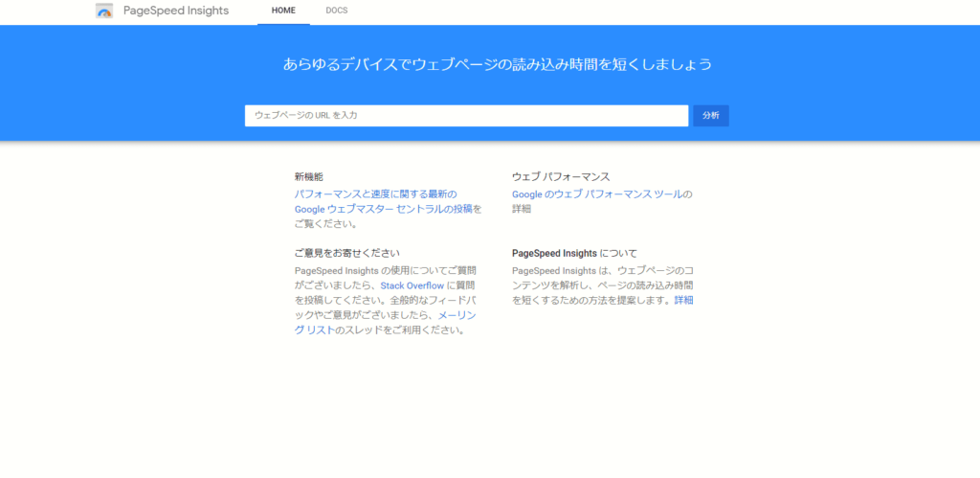Open the パフォーマンスと速度に関する最新の Google ウェブマスター セントラルの投稿 link
This screenshot has width=980, height=478.
click(384, 201)
